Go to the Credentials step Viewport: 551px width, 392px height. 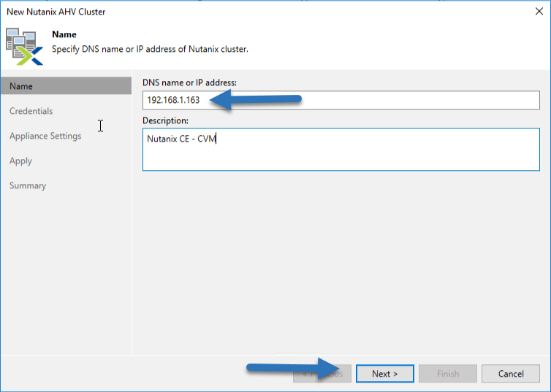click(x=31, y=111)
